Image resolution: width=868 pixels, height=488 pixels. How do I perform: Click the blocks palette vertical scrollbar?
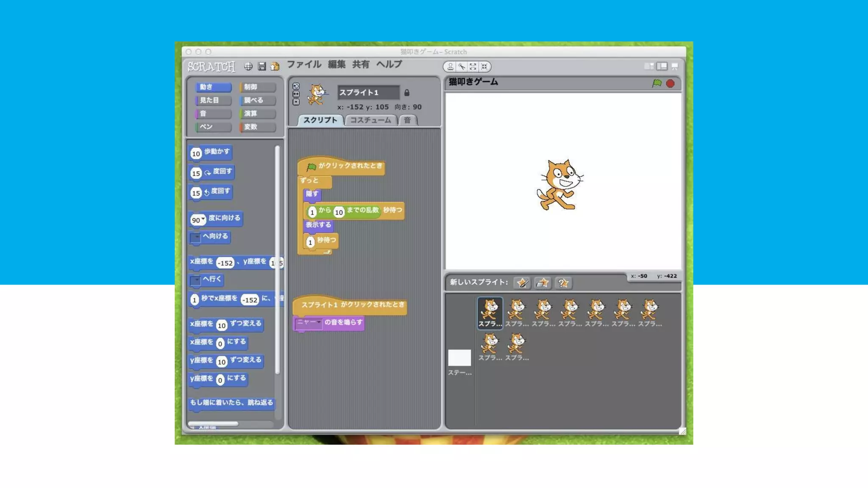click(x=278, y=260)
